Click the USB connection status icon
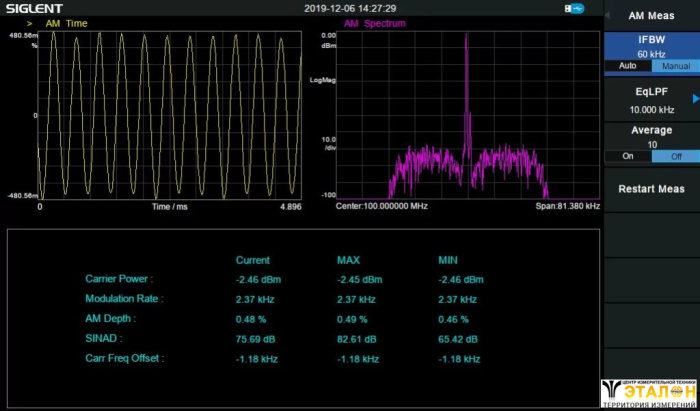 (x=574, y=8)
